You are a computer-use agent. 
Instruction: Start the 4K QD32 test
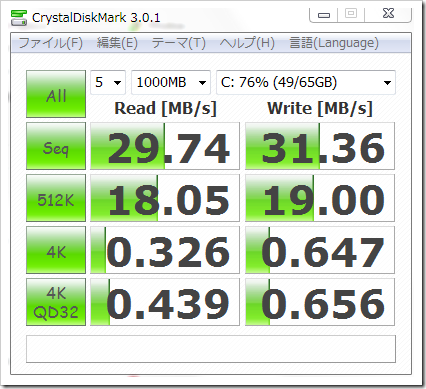coord(56,302)
